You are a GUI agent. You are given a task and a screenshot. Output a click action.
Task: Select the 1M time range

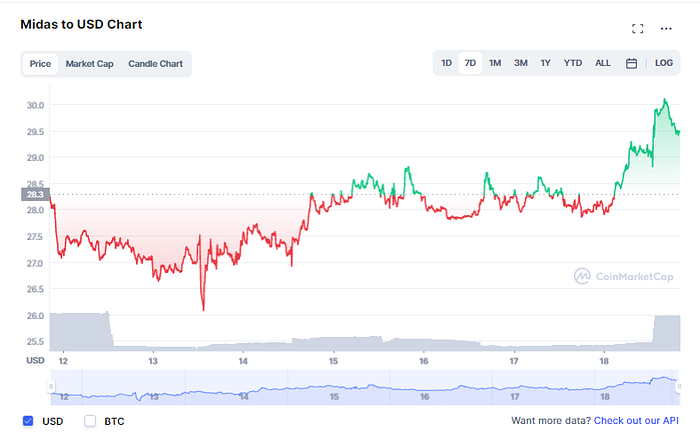click(495, 63)
